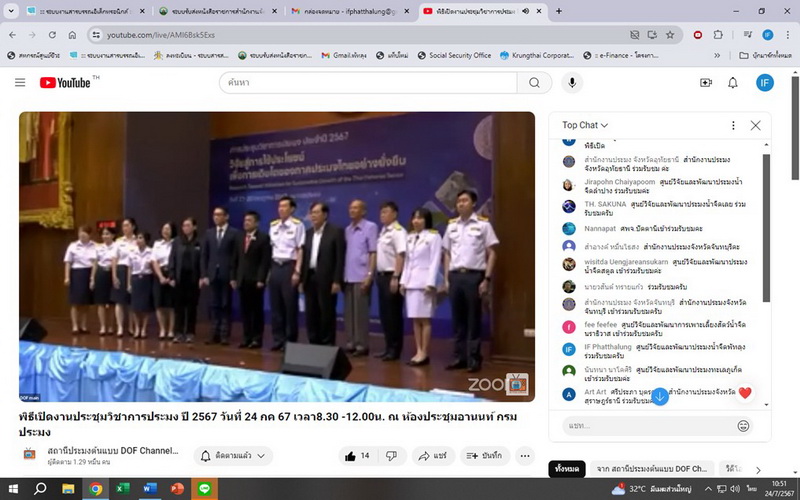Open the taskbar volume control
The height and width of the screenshot is (500, 800).
pos(735,489)
